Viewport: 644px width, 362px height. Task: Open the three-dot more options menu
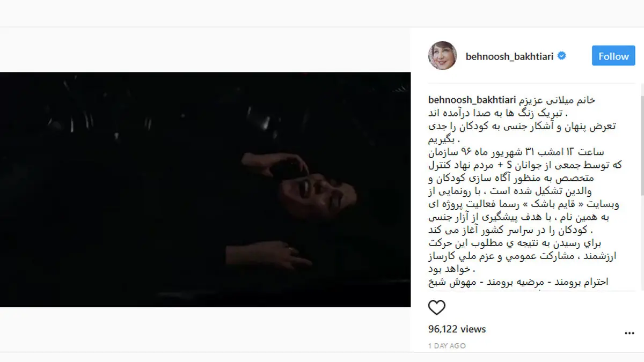point(629,333)
